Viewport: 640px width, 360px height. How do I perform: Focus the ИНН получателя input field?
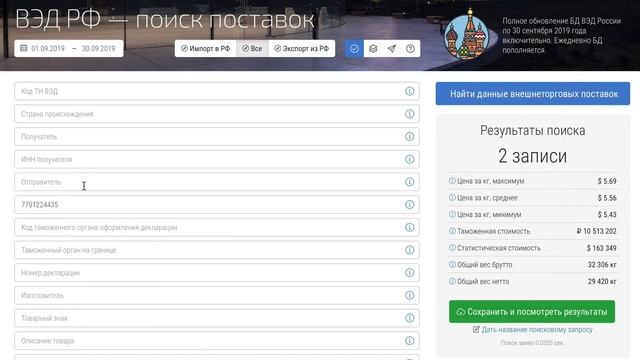point(217,159)
